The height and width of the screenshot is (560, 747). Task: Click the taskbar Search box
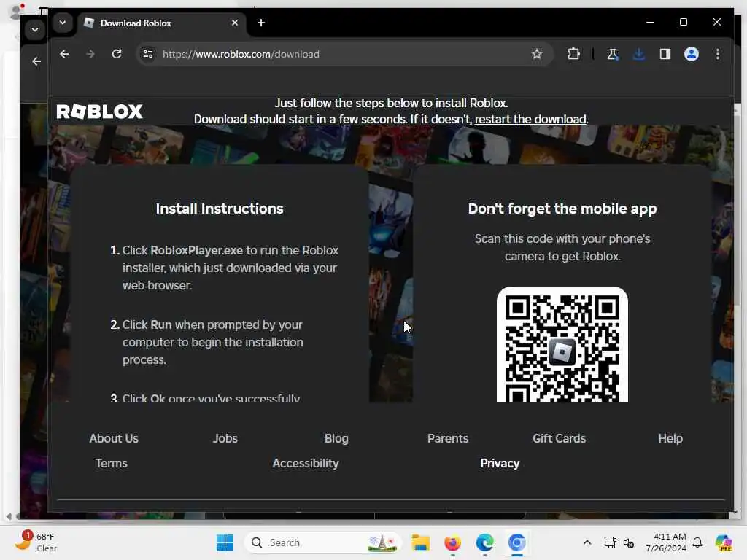pyautogui.click(x=323, y=542)
